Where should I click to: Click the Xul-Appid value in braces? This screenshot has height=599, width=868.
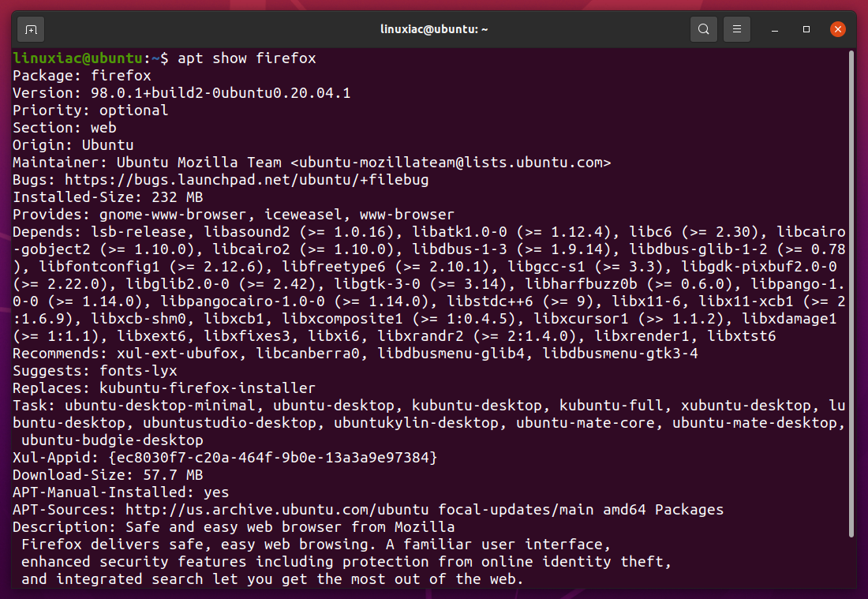point(273,458)
